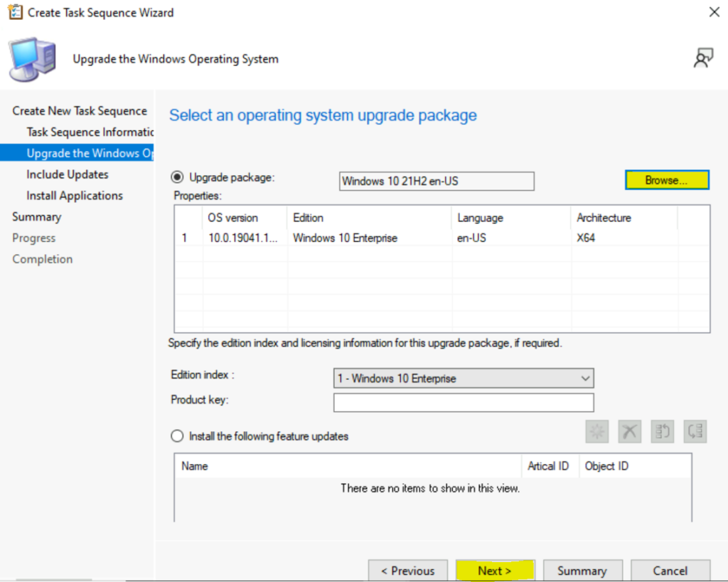Click the < Previous button
This screenshot has height=582, width=728.
point(407,571)
